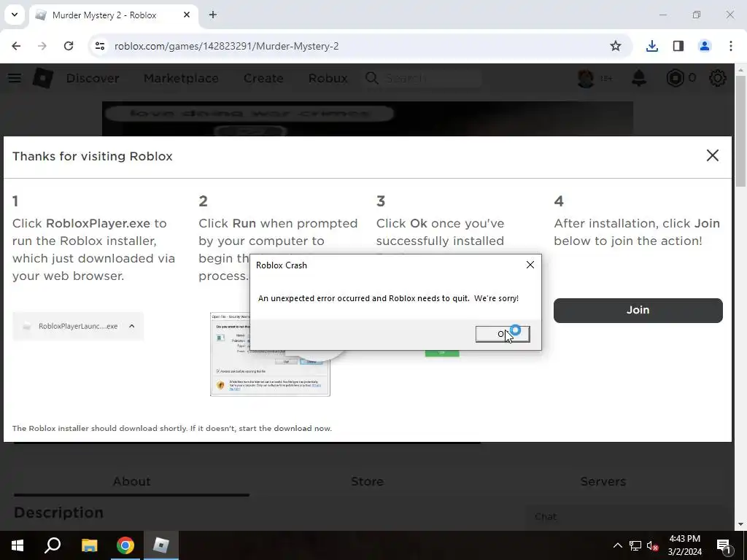The width and height of the screenshot is (747, 560).
Task: Show hidden system tray icons
Action: [x=617, y=545]
